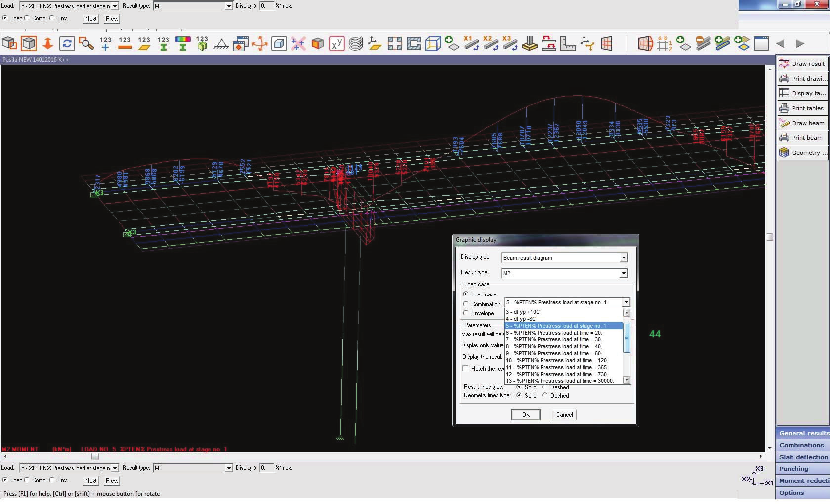Click Cancel in Graphic display dialog
The height and width of the screenshot is (504, 835).
coord(564,415)
